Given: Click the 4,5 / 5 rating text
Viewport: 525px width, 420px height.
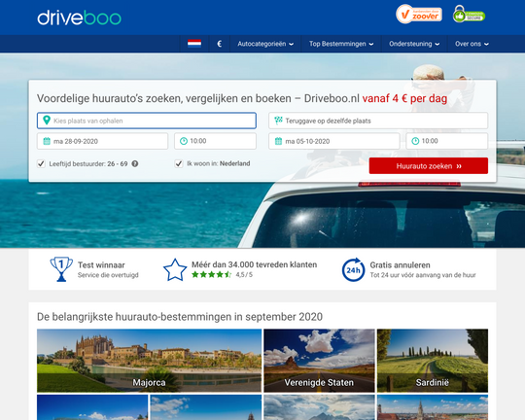Looking at the screenshot, I should pos(244,274).
